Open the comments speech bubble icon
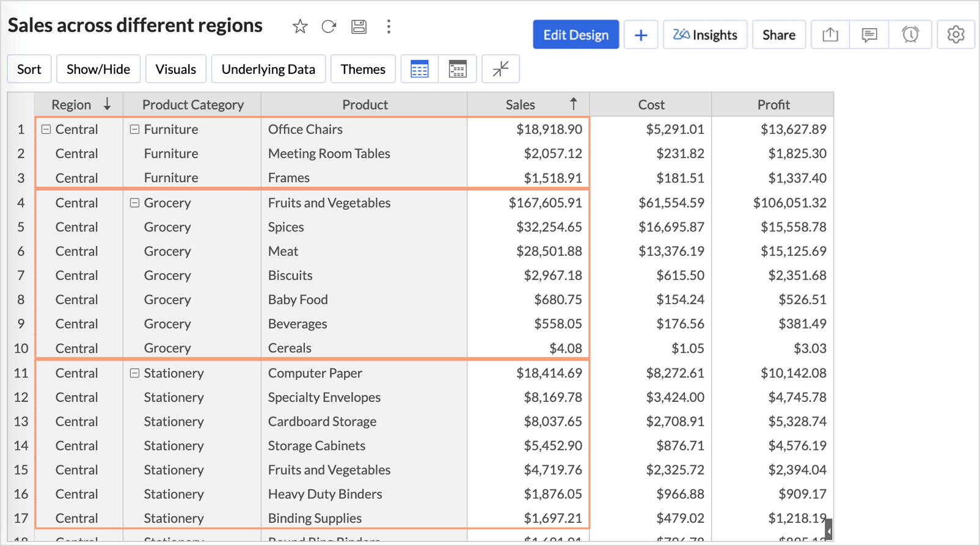Viewport: 980px width, 546px height. pyautogui.click(x=869, y=35)
